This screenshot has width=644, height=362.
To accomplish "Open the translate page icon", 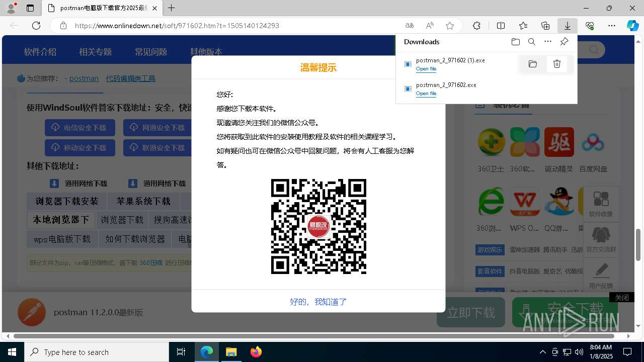I will point(410,26).
